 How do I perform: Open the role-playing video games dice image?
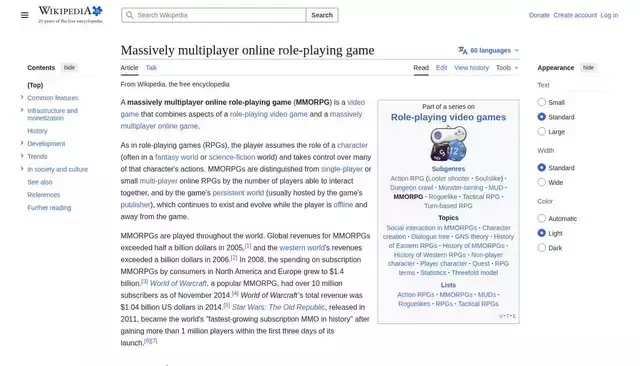click(x=448, y=144)
